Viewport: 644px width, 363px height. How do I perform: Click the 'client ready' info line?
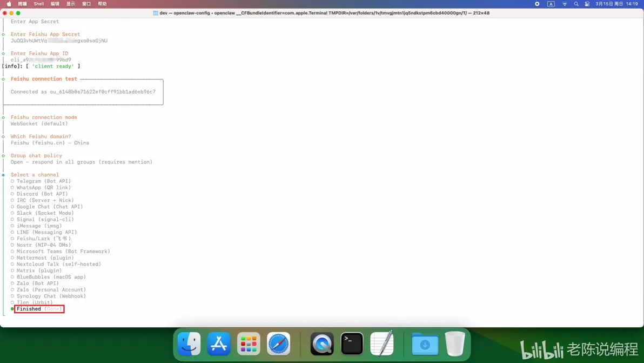41,66
